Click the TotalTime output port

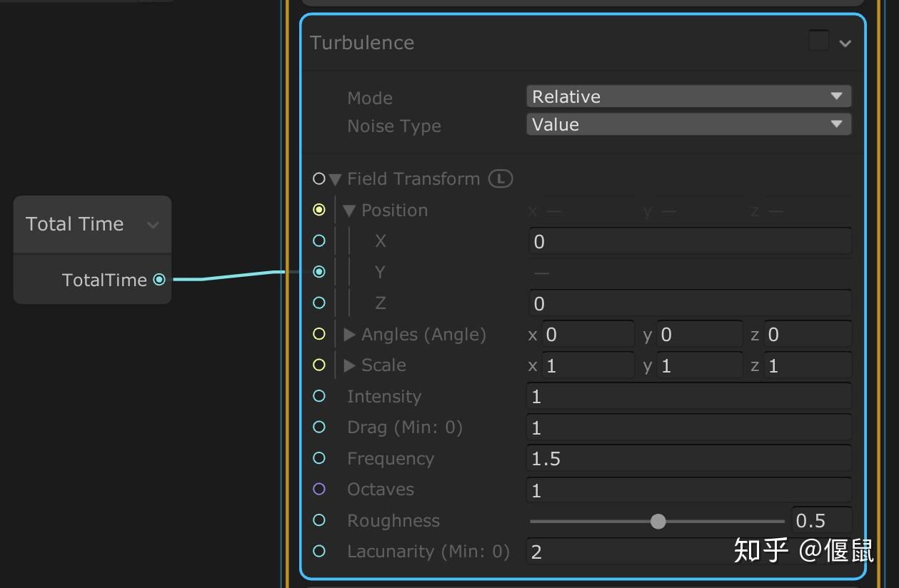[160, 280]
